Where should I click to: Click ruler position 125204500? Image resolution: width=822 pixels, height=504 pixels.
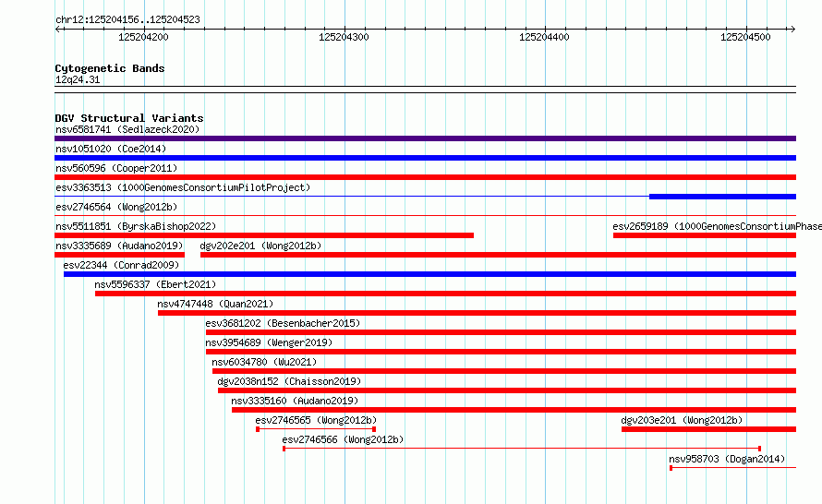point(745,37)
